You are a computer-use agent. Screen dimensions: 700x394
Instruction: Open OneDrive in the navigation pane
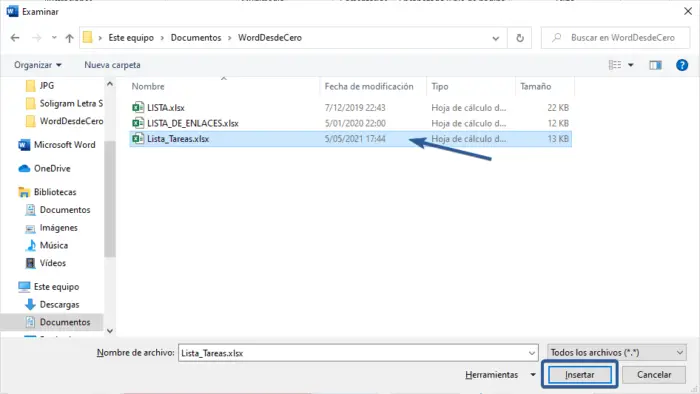pyautogui.click(x=44, y=168)
